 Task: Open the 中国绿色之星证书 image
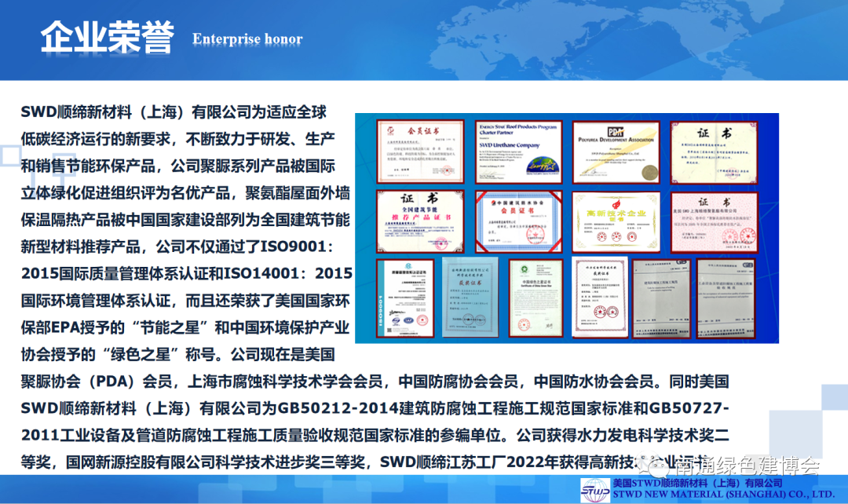tap(535, 298)
